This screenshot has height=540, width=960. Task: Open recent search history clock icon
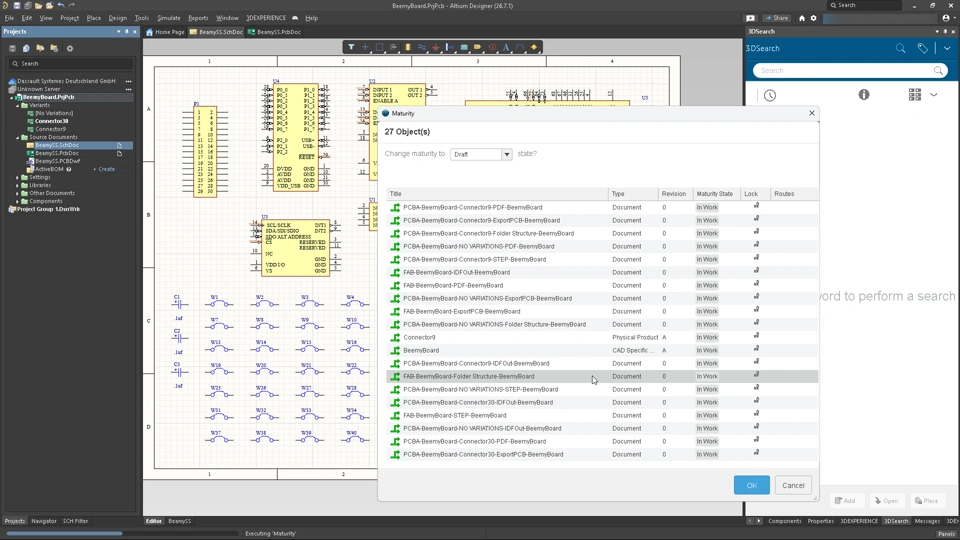coord(770,95)
